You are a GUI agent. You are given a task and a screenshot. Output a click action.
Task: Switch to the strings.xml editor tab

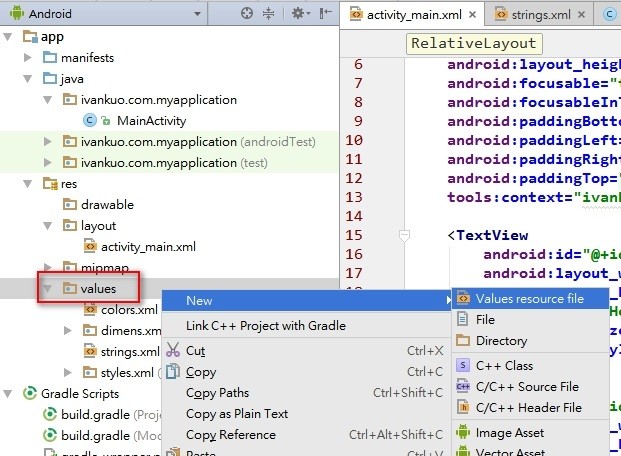pos(541,15)
